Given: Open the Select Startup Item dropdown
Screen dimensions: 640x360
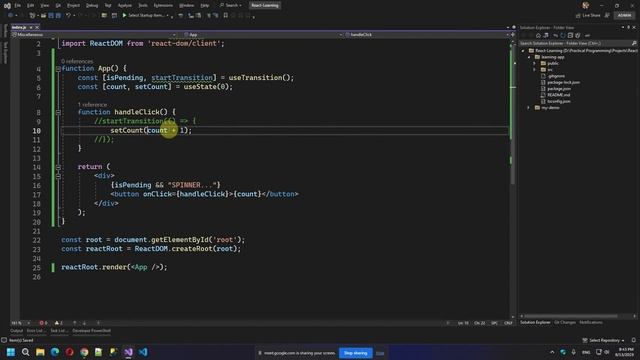Looking at the screenshot, I should pos(149,16).
